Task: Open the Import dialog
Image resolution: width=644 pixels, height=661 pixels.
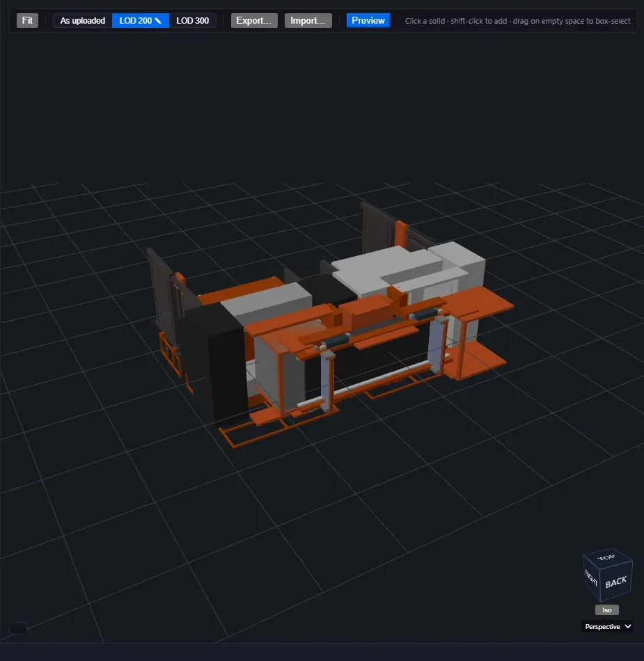Action: tap(308, 21)
